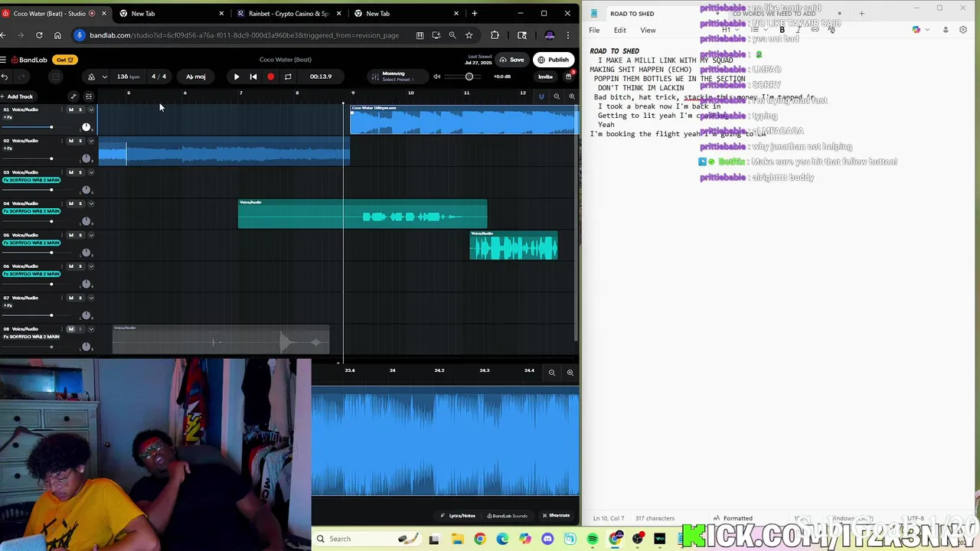Start playback with the Play button
Screen dimensions: 980x551
coord(237,77)
